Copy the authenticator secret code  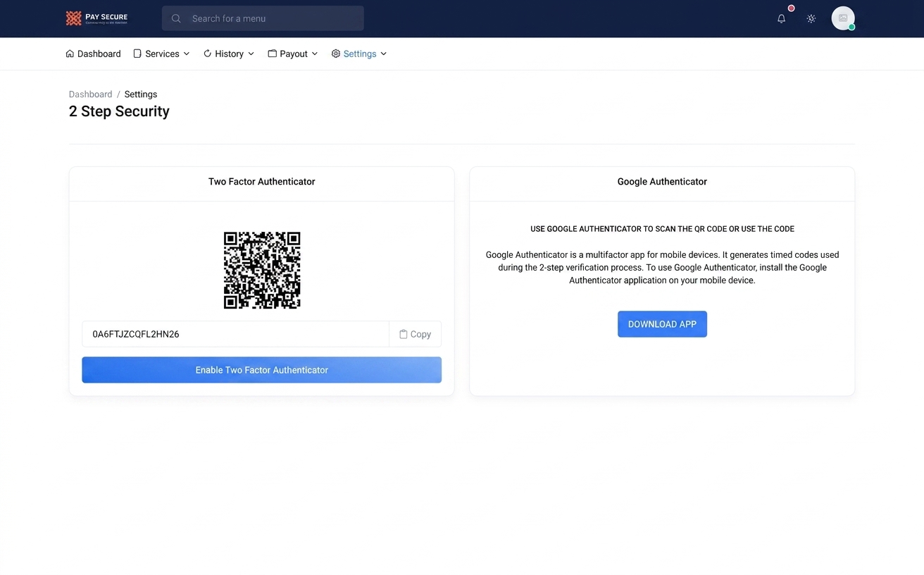pos(415,334)
